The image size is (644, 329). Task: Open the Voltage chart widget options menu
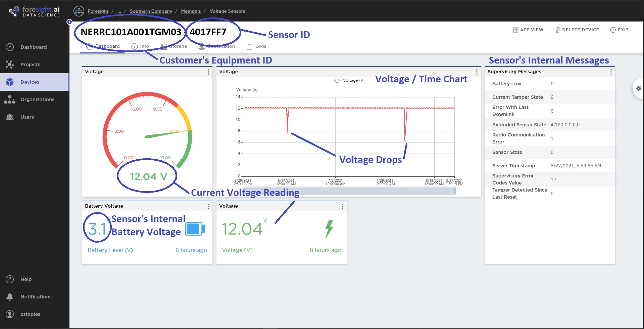click(x=477, y=72)
